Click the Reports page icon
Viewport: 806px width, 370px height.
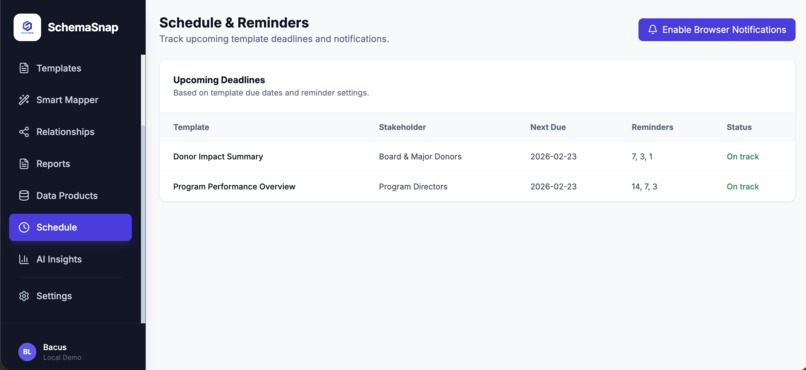[24, 163]
